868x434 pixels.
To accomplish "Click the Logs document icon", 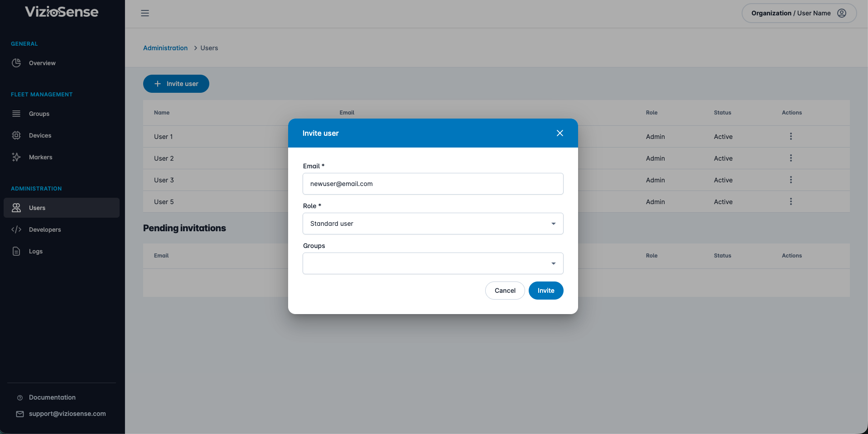I will click(x=16, y=251).
